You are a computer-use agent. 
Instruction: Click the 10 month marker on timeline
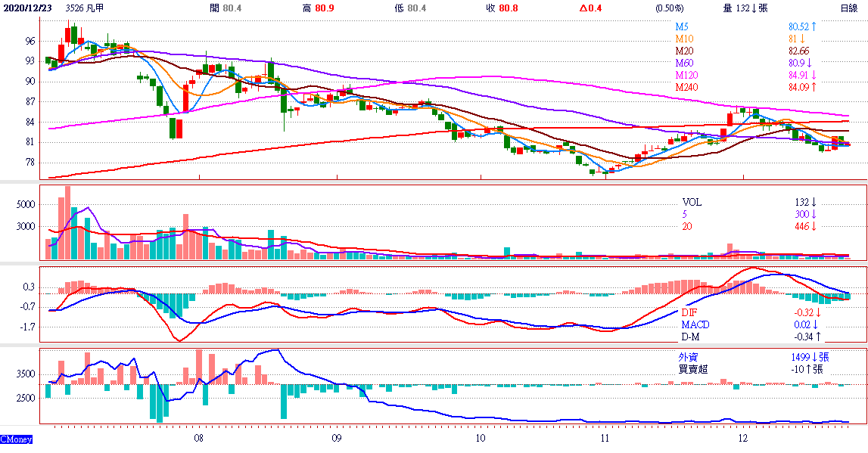coord(481,438)
